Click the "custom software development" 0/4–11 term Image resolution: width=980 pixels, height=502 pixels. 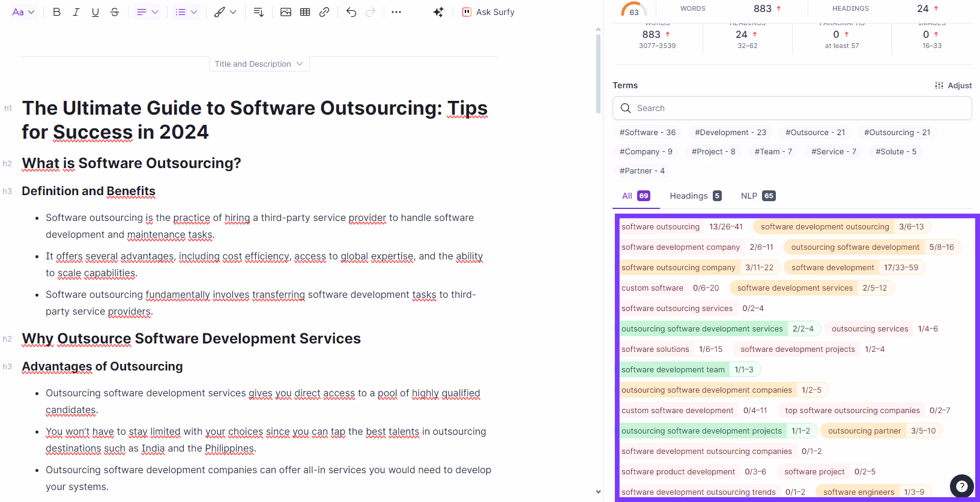pos(694,411)
